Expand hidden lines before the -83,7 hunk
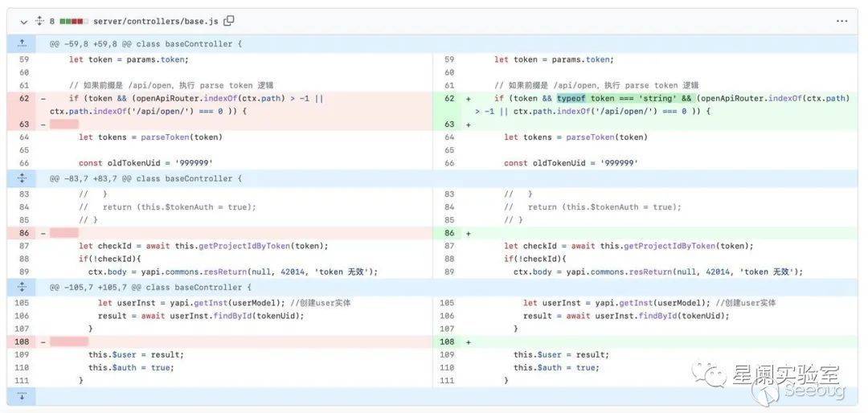The height and width of the screenshot is (413, 868). click(x=22, y=178)
